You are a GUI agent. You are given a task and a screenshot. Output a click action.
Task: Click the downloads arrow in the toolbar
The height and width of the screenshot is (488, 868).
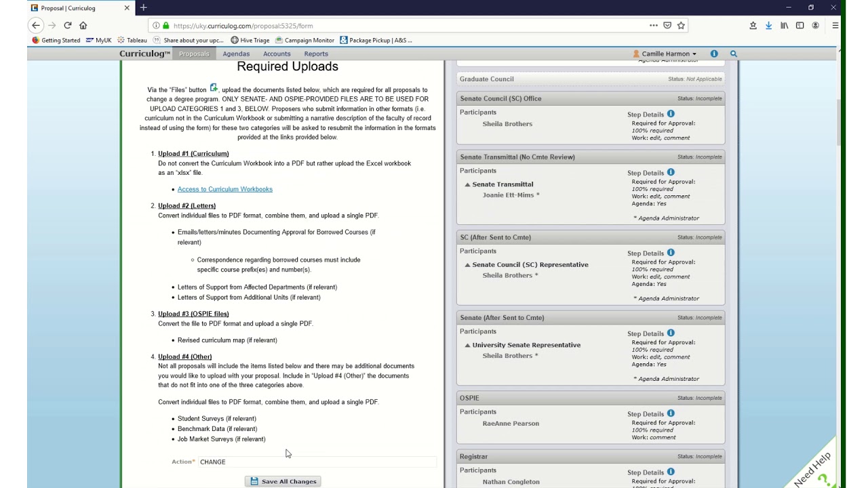tap(768, 25)
